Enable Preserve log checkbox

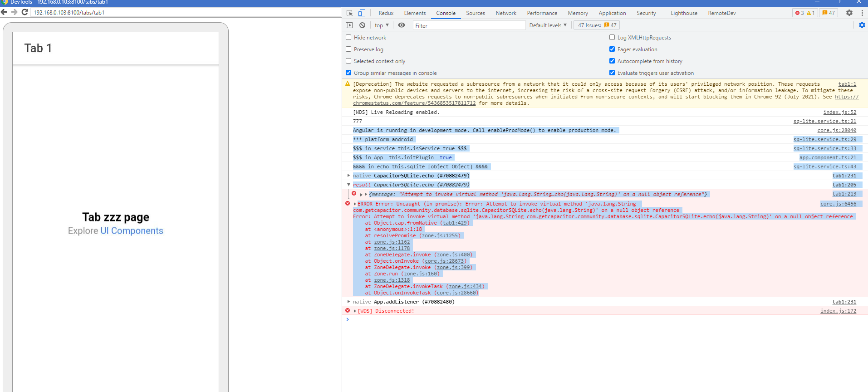point(348,49)
